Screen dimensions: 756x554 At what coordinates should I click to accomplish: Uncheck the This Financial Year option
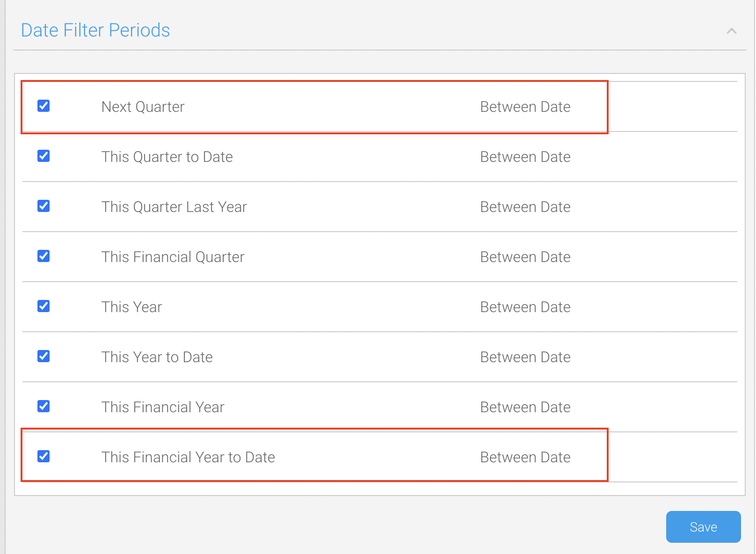coord(43,407)
